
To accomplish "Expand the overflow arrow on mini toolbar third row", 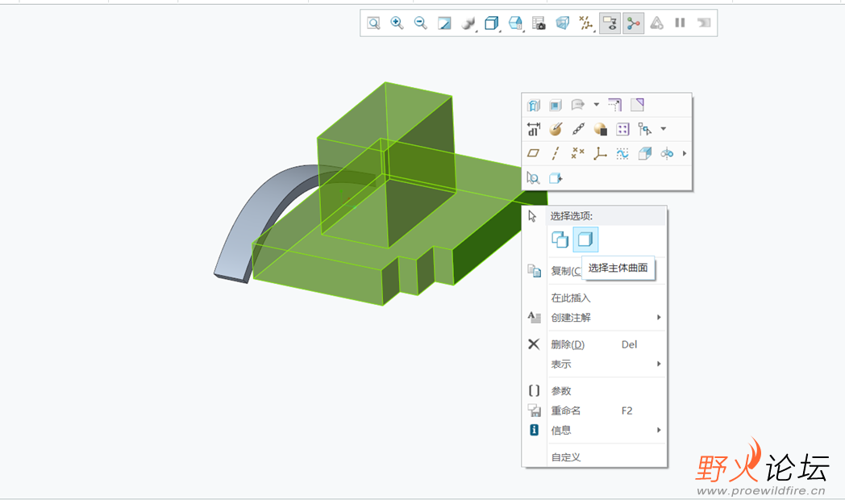I will pyautogui.click(x=685, y=153).
